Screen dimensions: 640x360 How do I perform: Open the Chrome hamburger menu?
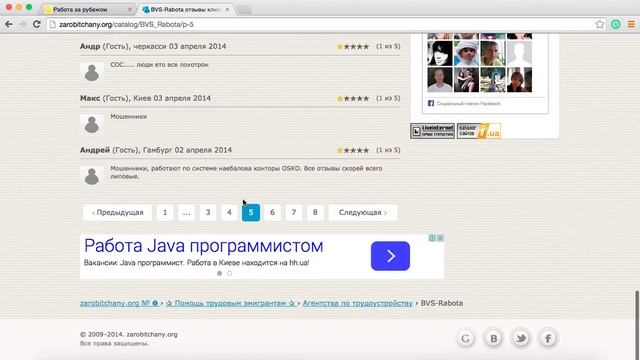click(631, 24)
